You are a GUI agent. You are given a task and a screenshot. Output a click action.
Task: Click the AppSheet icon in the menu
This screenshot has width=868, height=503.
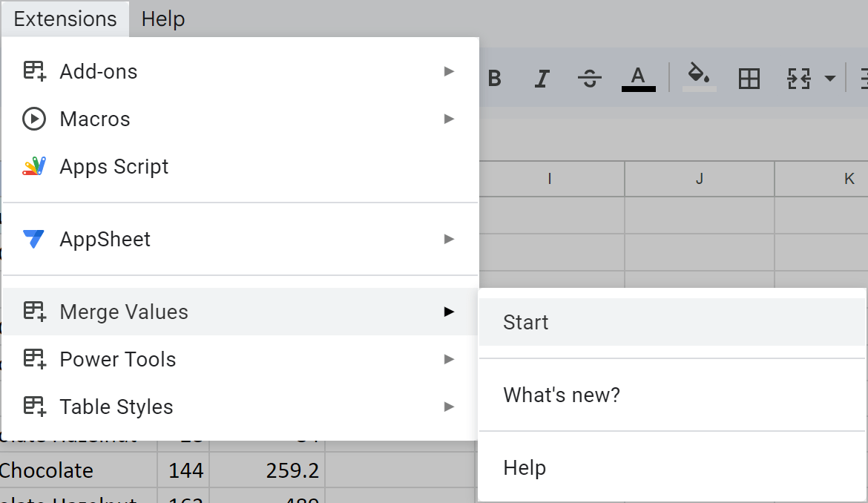click(33, 239)
